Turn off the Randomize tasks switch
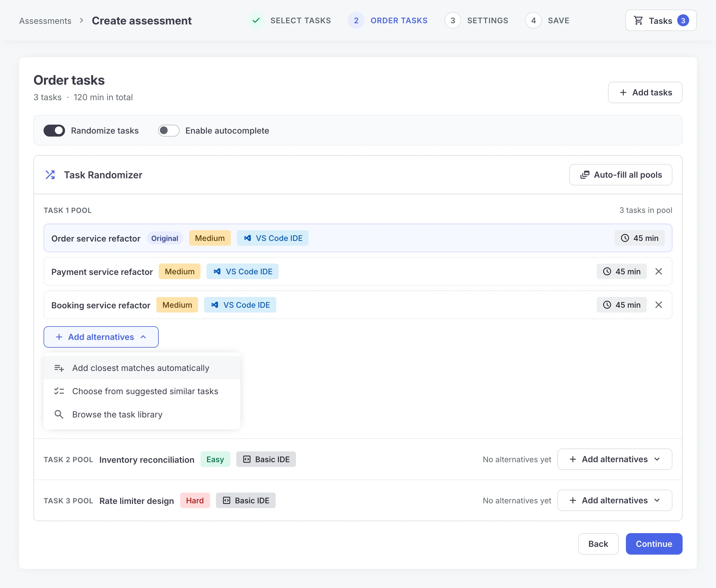Screen dimensions: 716x588 (x=54, y=131)
